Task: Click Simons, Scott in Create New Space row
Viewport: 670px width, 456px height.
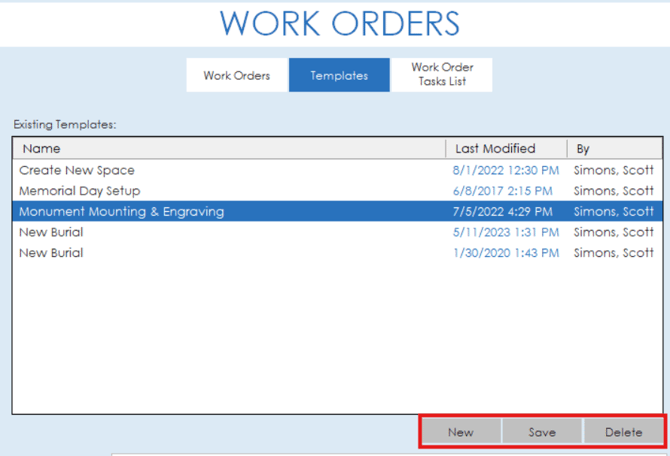Action: (613, 170)
